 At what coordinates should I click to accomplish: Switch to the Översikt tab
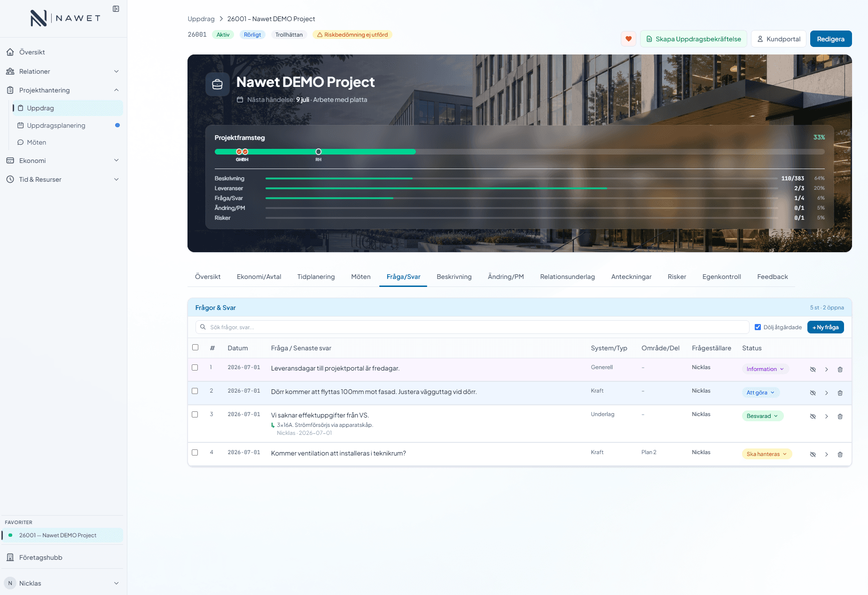click(208, 277)
